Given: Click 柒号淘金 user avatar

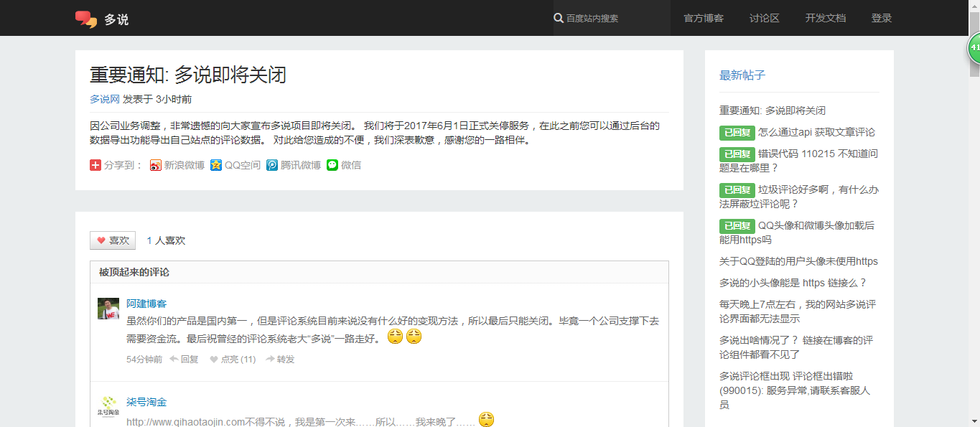Looking at the screenshot, I should (108, 406).
